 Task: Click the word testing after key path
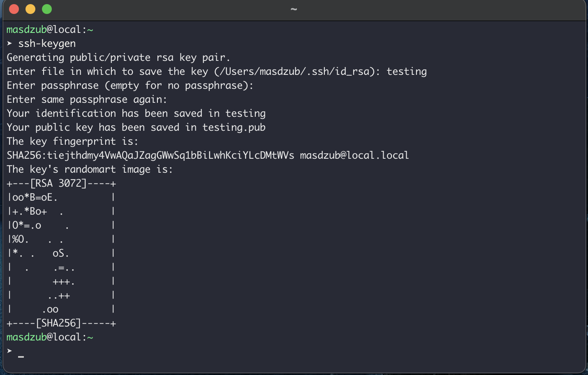coord(407,72)
